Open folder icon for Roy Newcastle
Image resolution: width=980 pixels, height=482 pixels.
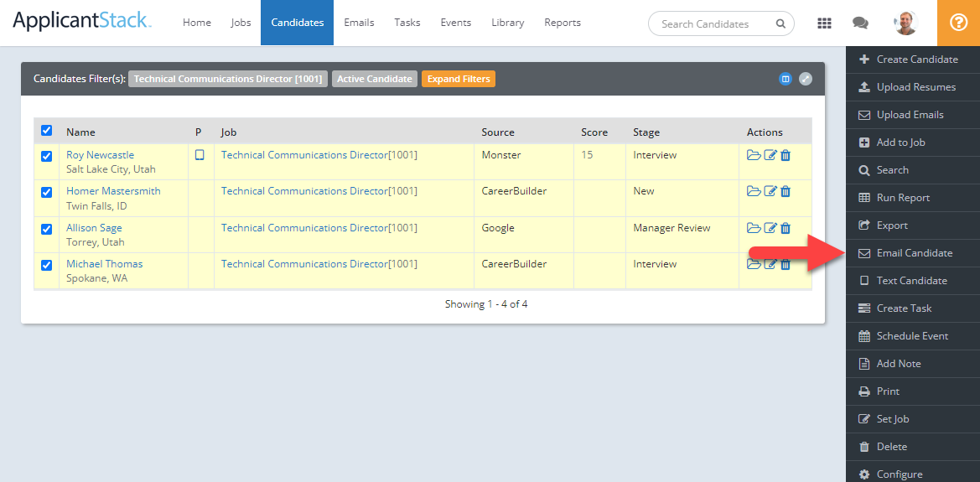click(754, 155)
